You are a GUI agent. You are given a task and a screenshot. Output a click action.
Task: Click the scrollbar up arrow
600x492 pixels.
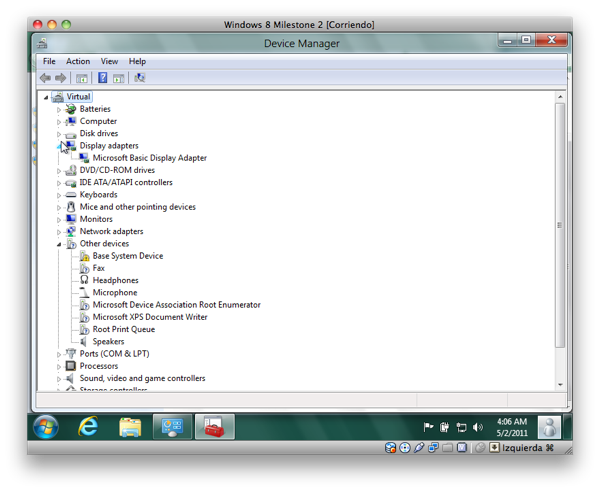click(560, 97)
